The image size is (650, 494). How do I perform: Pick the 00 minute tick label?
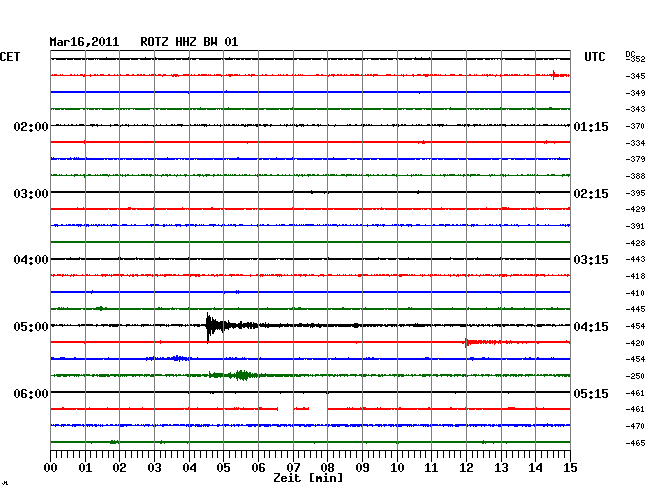tap(51, 467)
